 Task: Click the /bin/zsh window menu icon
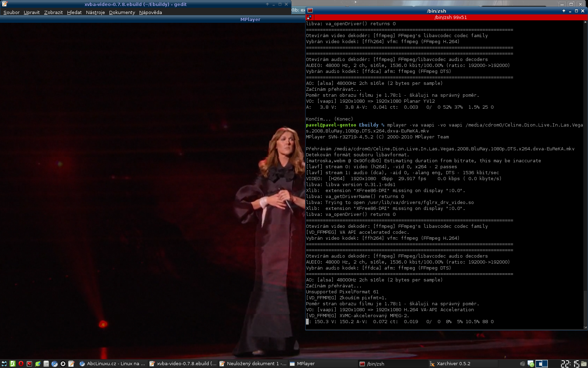coord(310,11)
